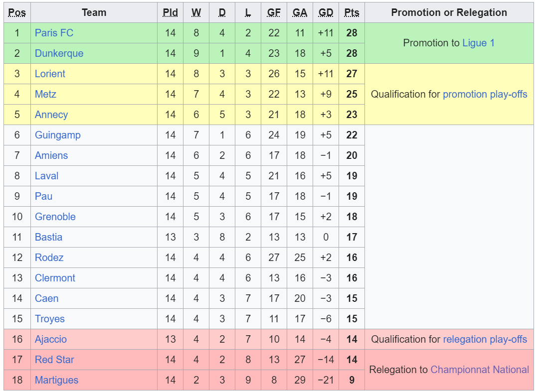This screenshot has height=392, width=535.
Task: Follow the Martigues team link
Action: coord(56,381)
